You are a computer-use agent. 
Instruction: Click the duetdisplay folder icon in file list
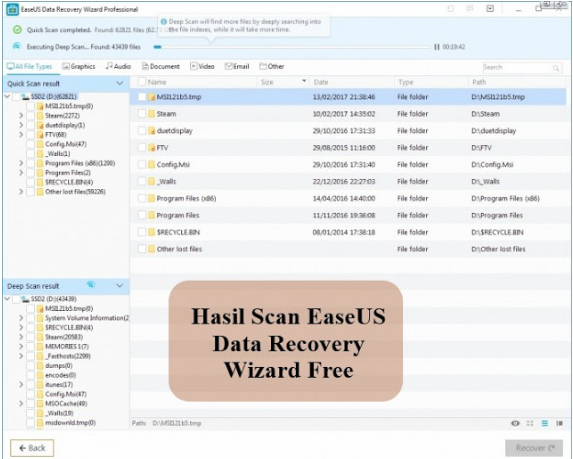(151, 130)
